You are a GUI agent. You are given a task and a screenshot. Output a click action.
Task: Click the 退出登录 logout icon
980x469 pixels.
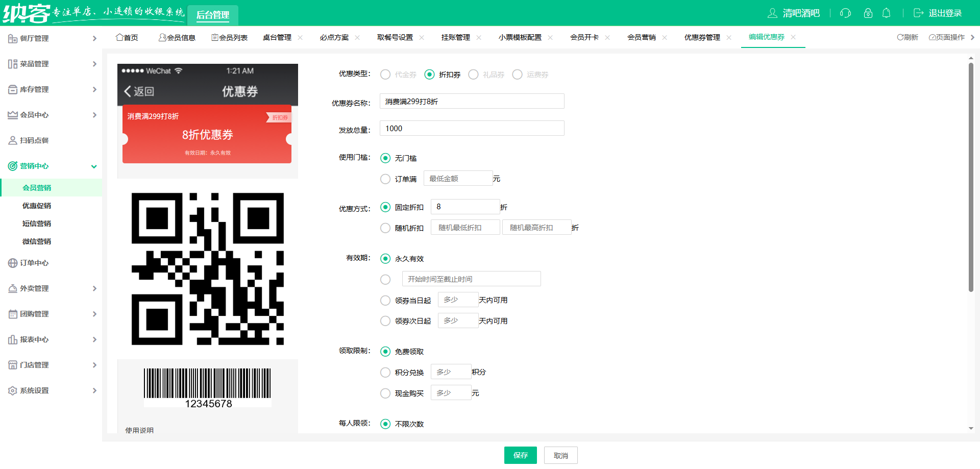[x=919, y=13]
